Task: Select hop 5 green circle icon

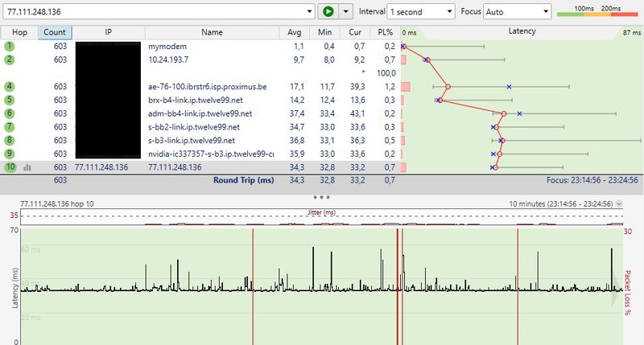Action: (10, 100)
